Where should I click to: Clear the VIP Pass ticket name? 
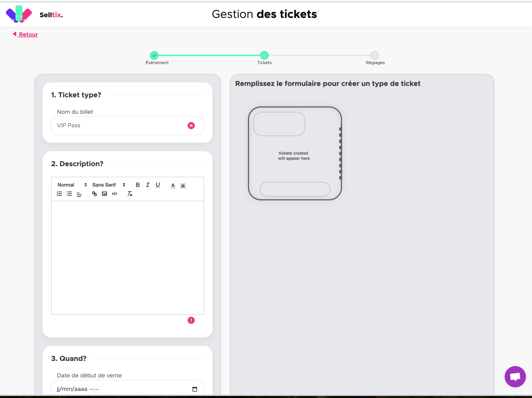coord(191,126)
